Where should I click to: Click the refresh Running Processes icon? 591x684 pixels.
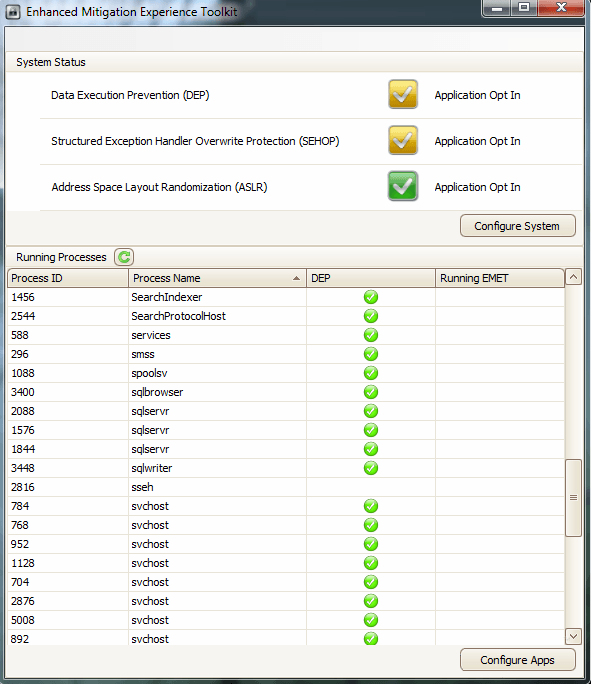124,257
